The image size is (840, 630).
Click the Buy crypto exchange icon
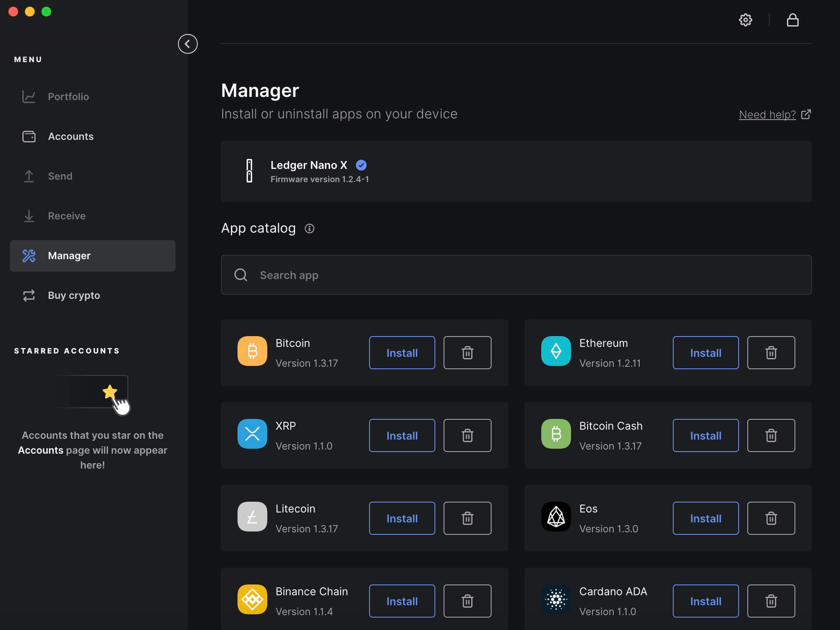click(x=29, y=296)
